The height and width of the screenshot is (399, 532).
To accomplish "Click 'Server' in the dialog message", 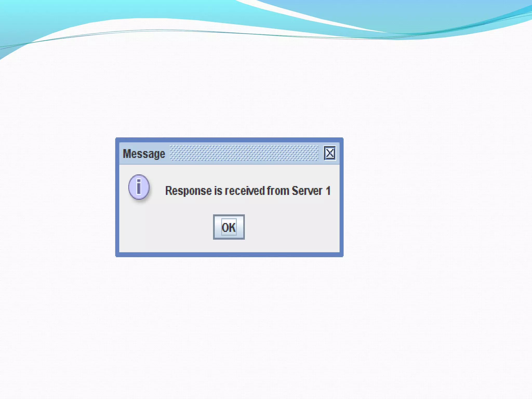I will [307, 191].
